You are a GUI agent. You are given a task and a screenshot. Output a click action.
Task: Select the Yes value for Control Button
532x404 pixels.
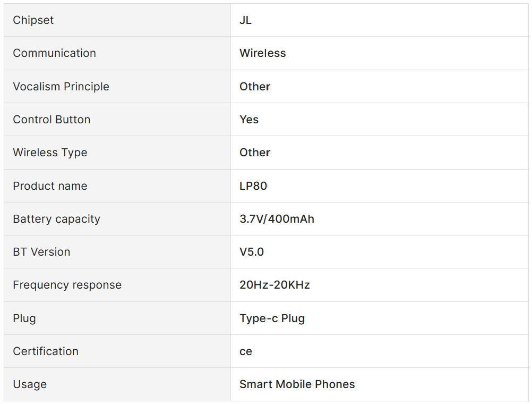pos(249,120)
